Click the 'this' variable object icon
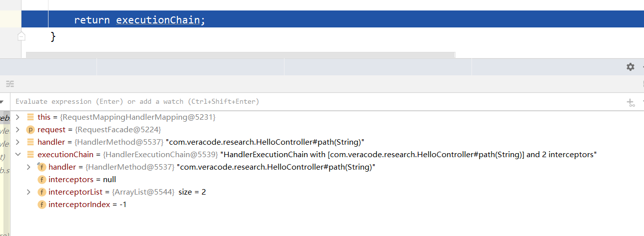 coord(30,117)
